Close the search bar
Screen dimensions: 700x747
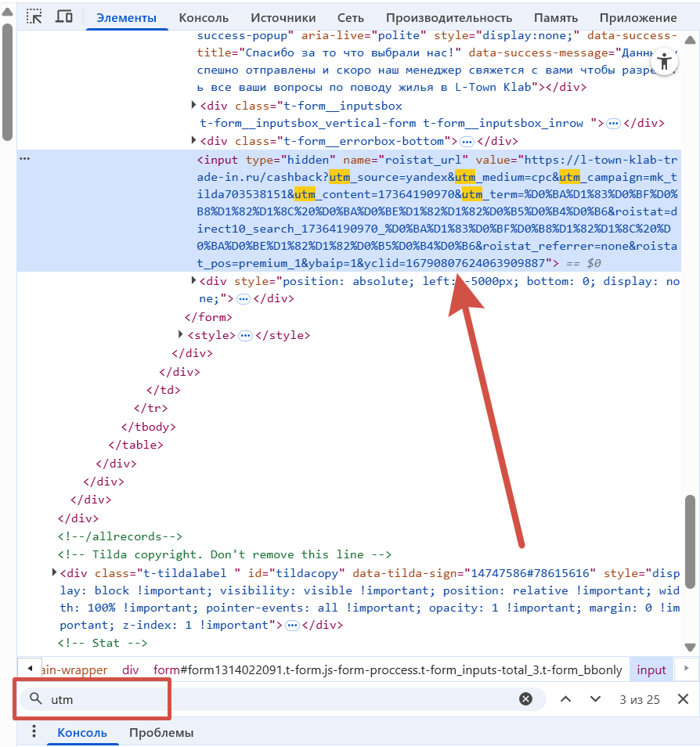click(x=683, y=699)
